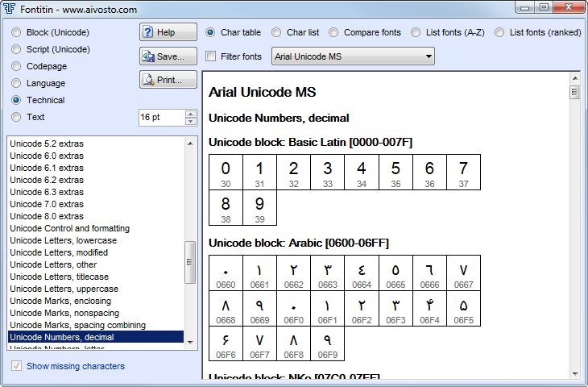Click the Print button with printer icon
Screen dimensions: 588x387
(168, 80)
